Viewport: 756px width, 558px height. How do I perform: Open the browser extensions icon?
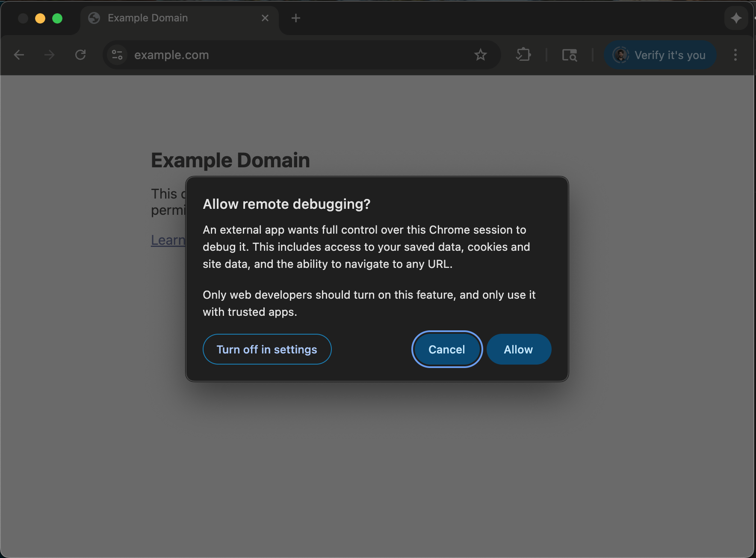(524, 55)
